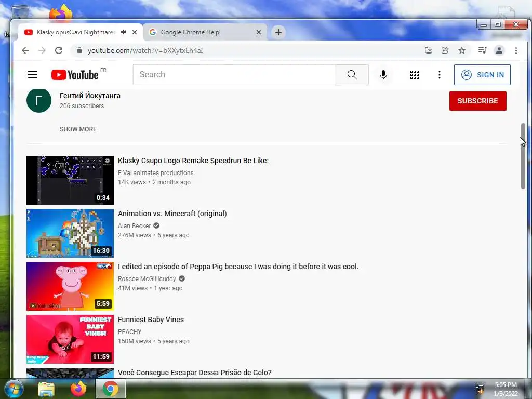Viewport: 532px width, 399px height.
Task: Open the Klasky Csupo Logo Remake Speedrun title
Action: click(193, 161)
